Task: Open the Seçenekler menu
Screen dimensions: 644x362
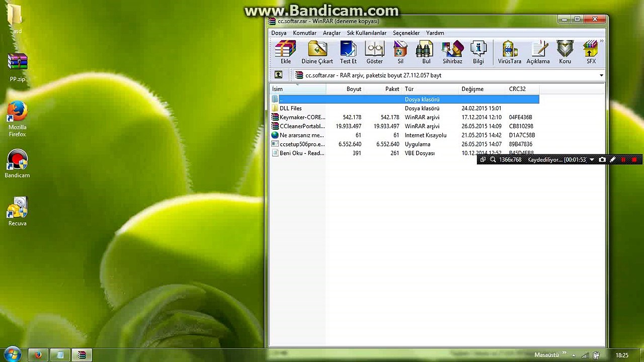Action: tap(406, 33)
